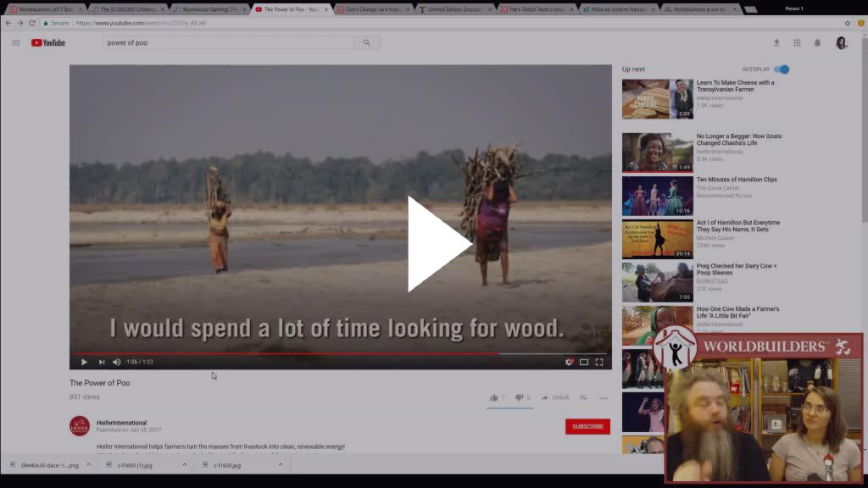The width and height of the screenshot is (868, 488).
Task: Switch to the Limited Edition Dracula tab
Action: (x=454, y=9)
